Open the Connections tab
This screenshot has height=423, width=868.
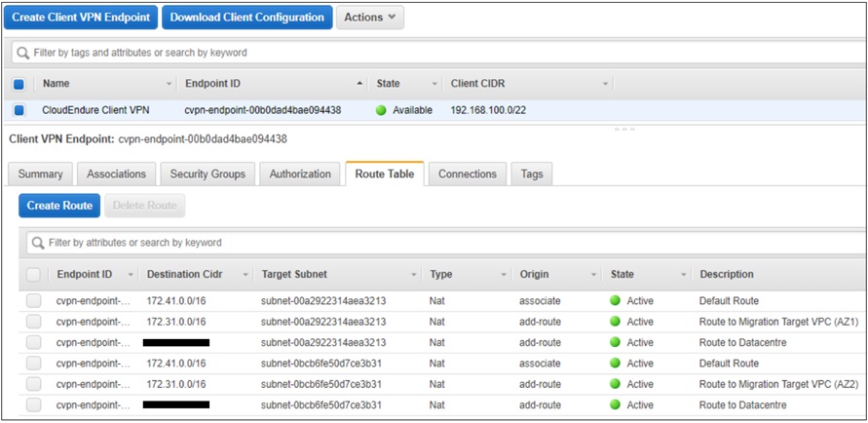click(468, 173)
